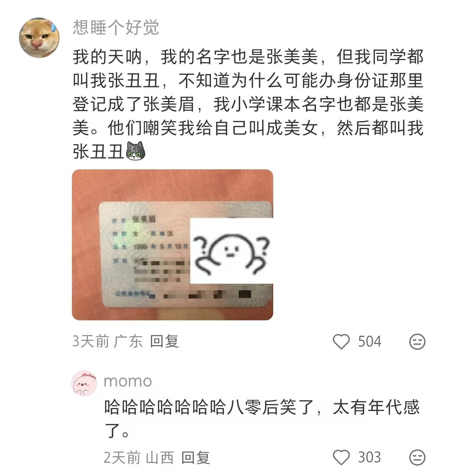Image resolution: width=453 pixels, height=476 pixels.
Task: Tap the dislike face icon beside the 504 likes
Action: click(x=417, y=342)
